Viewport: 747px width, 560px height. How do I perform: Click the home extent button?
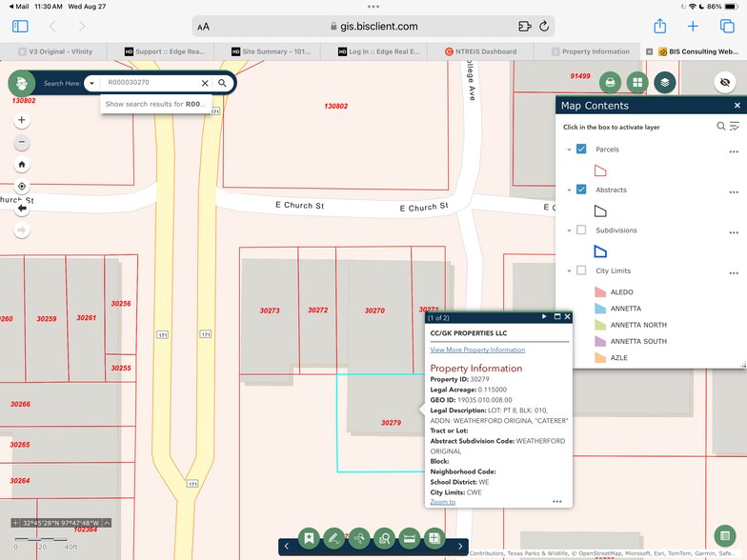coord(22,164)
